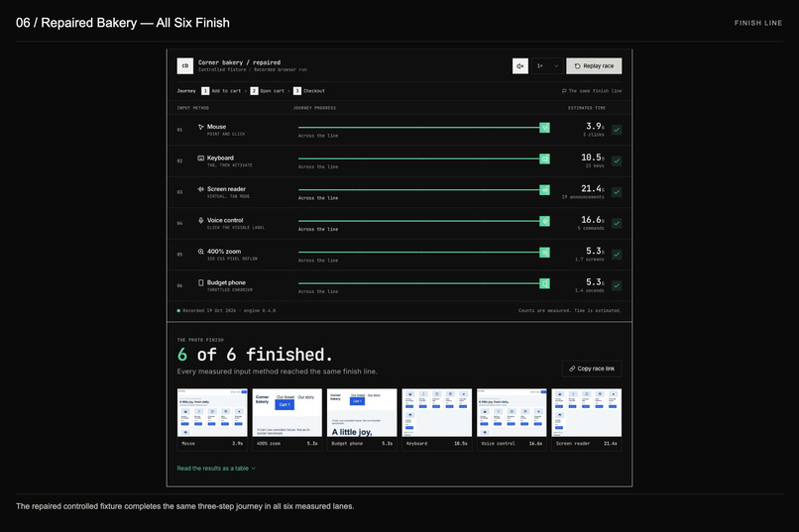Click the Recorded 19 Oct 2026 status text

229,310
